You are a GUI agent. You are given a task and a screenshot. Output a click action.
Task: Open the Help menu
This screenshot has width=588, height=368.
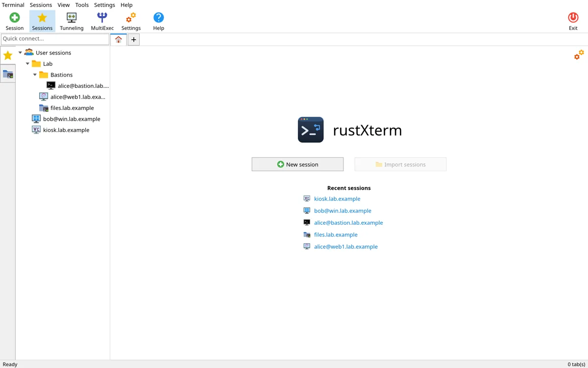click(126, 5)
